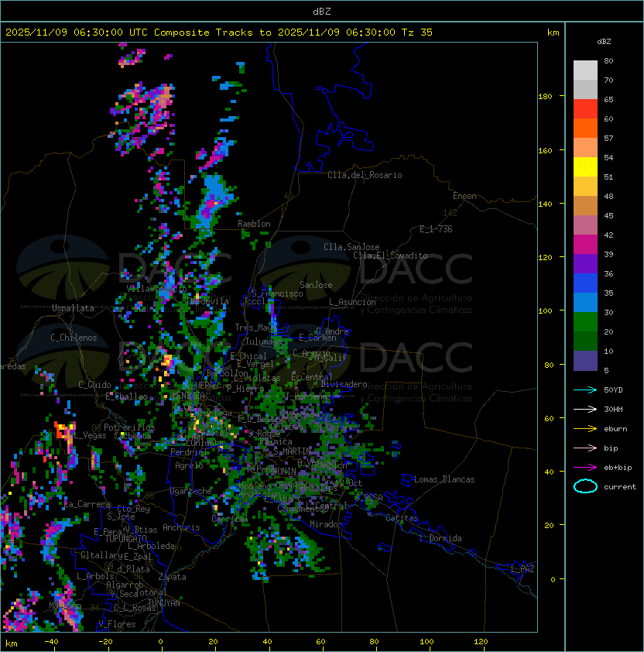Click the Ramblon place label
This screenshot has height=652, width=644.
click(254, 224)
